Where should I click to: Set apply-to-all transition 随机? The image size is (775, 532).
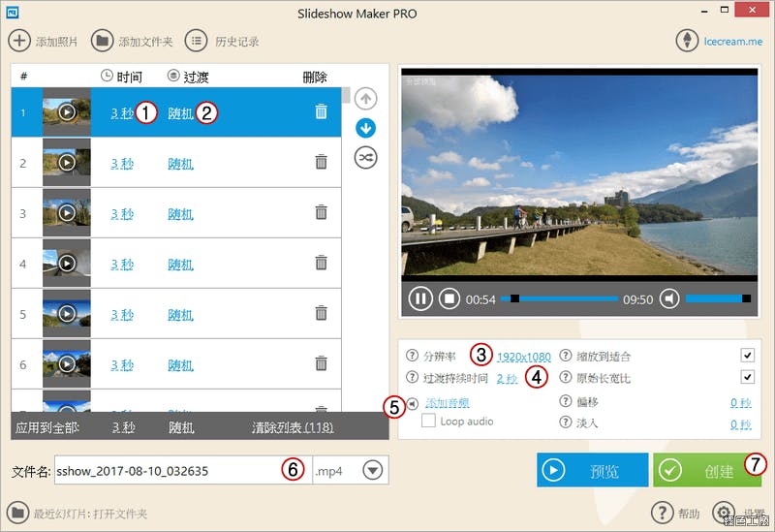pos(181,426)
